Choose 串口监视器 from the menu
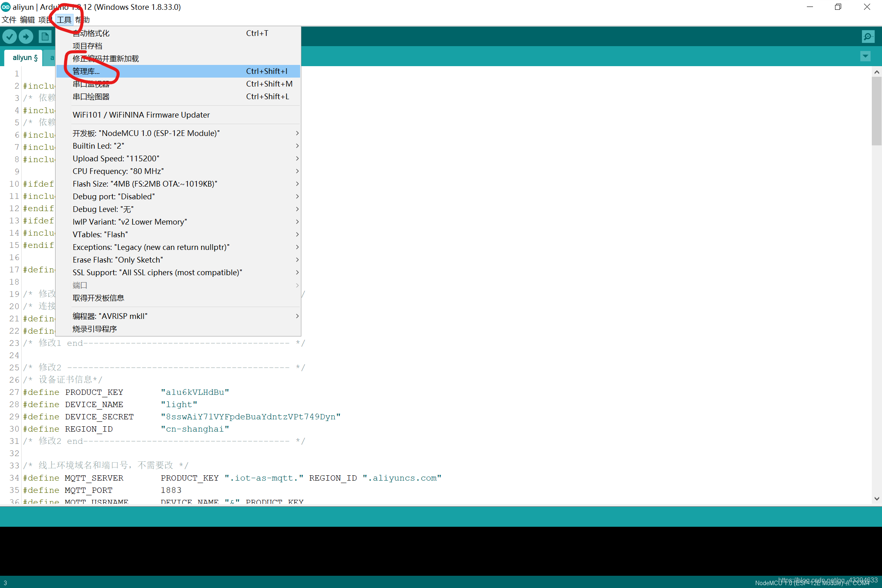The width and height of the screenshot is (882, 588). (x=91, y=84)
